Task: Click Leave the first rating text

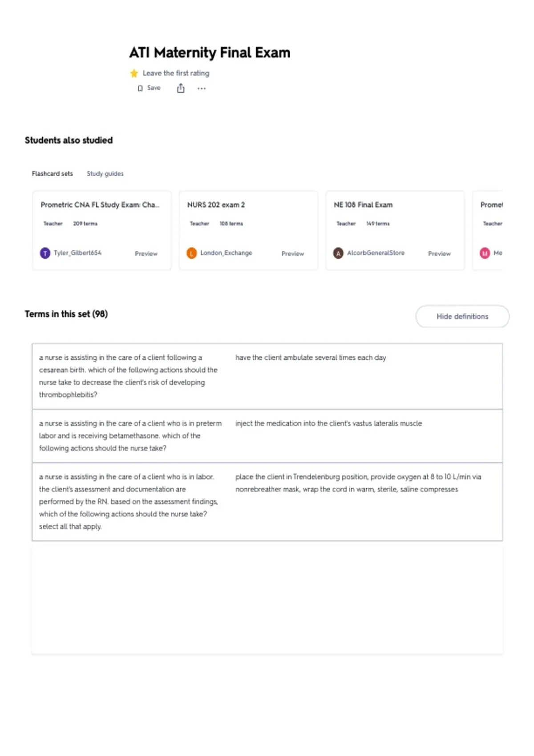Action: click(x=176, y=73)
